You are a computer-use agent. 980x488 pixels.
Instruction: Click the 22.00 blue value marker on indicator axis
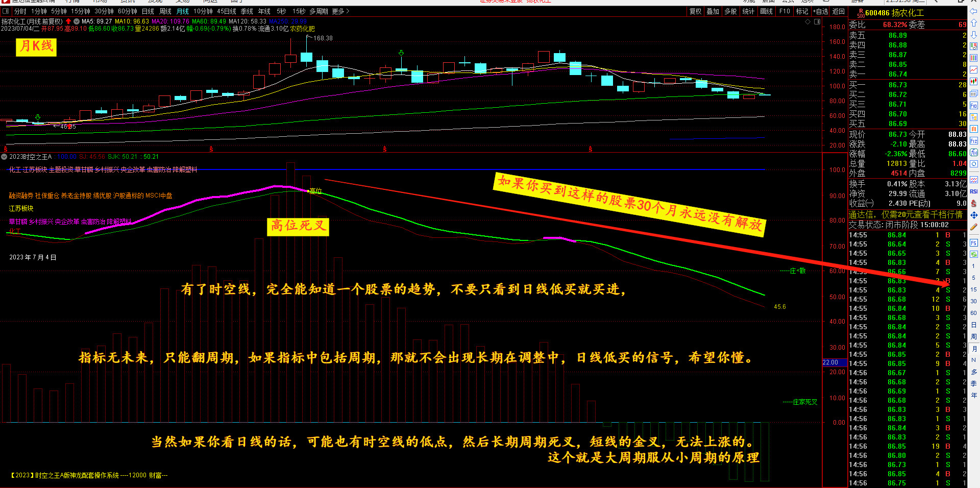[x=834, y=362]
